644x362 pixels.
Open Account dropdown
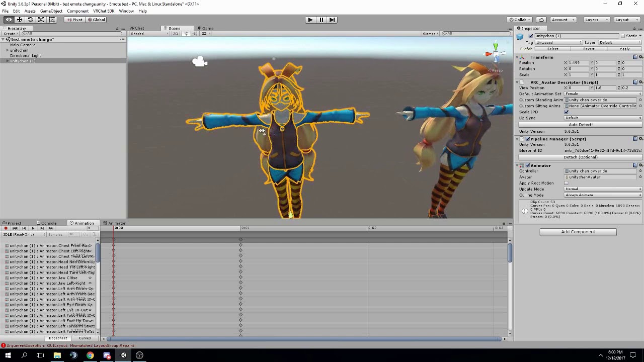point(562,20)
